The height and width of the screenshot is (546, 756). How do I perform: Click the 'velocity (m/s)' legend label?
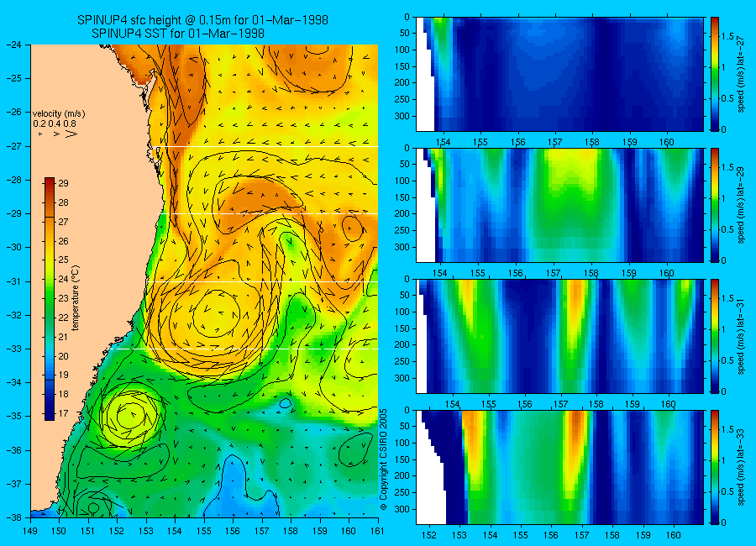pyautogui.click(x=59, y=114)
